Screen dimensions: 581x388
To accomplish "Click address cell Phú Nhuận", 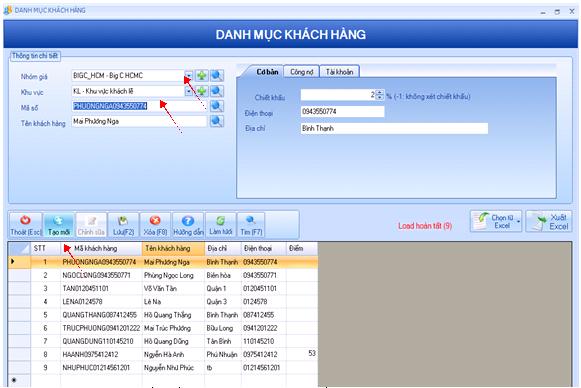I will coord(222,354).
